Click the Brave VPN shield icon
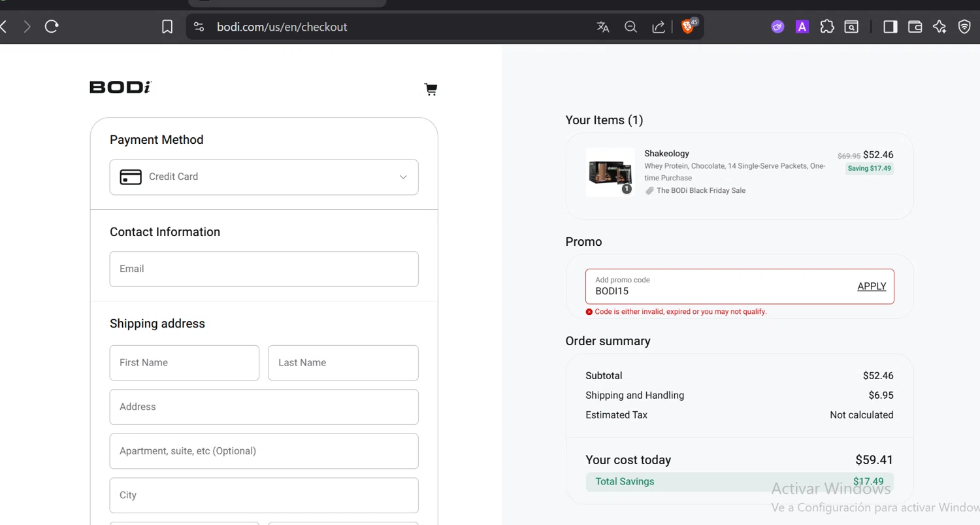Image resolution: width=980 pixels, height=525 pixels. 964,27
